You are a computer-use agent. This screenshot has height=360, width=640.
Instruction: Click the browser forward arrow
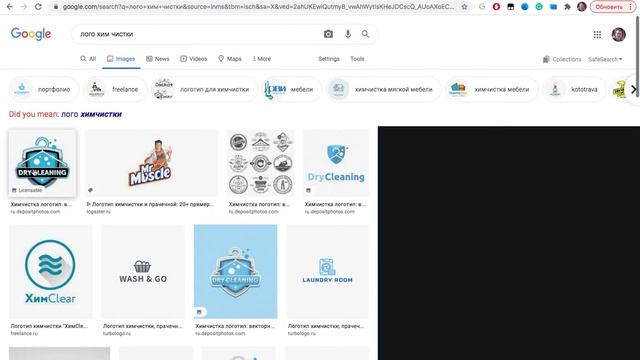(24, 7)
